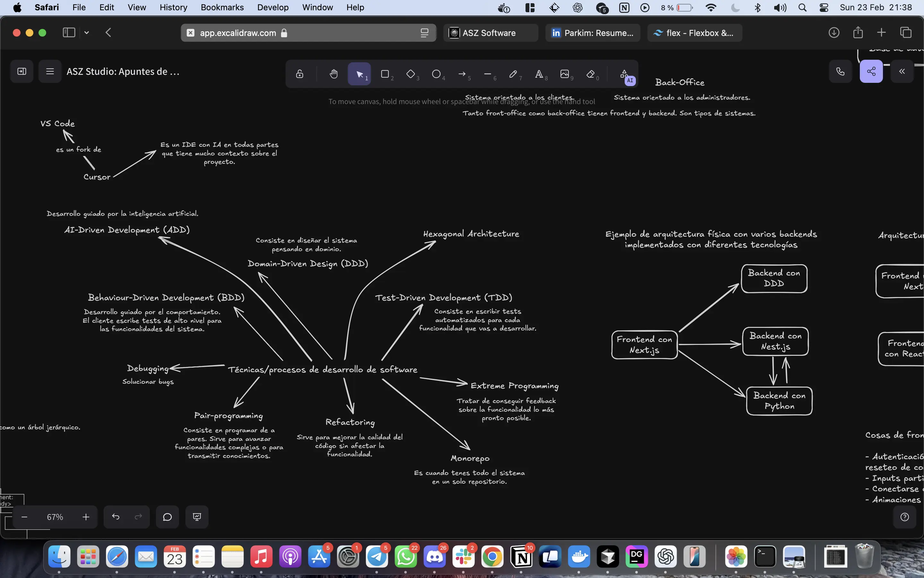Open the volume control in menu bar

click(x=780, y=7)
